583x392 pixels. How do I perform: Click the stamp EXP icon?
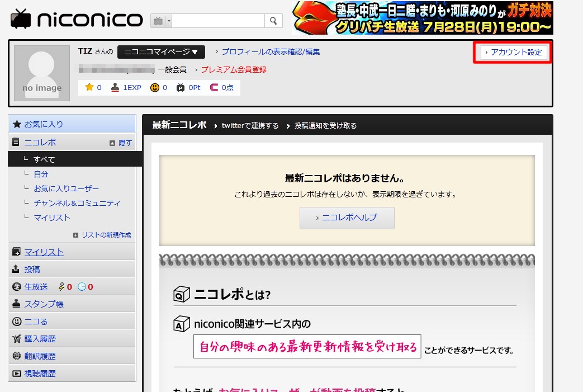tap(116, 87)
